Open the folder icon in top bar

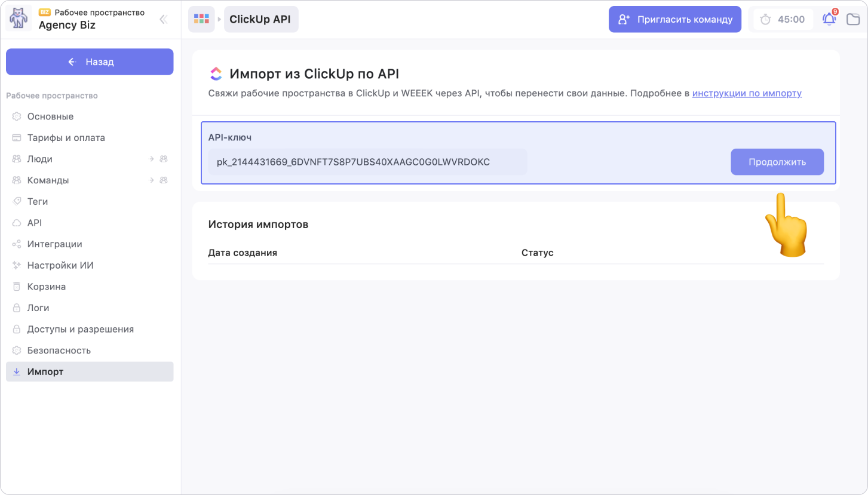[x=853, y=19]
